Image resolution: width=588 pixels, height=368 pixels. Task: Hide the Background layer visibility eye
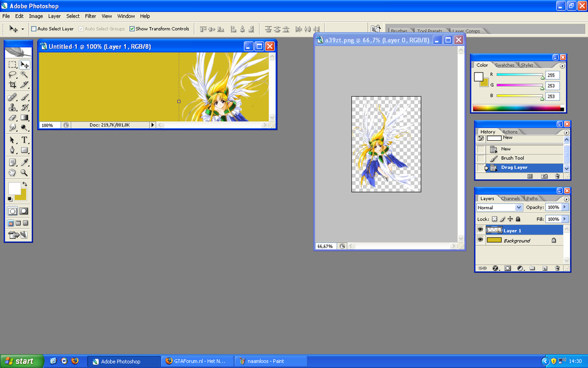(480, 240)
